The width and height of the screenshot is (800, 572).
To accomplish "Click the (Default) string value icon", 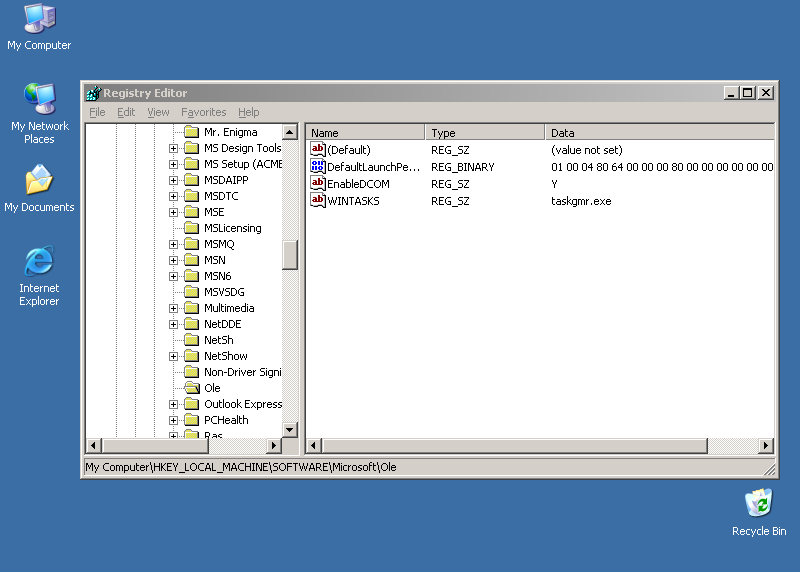I will point(317,150).
